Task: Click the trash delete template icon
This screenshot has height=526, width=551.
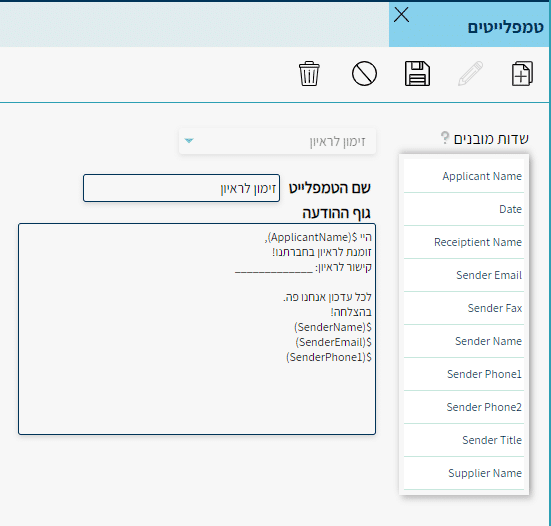Action: pos(309,74)
